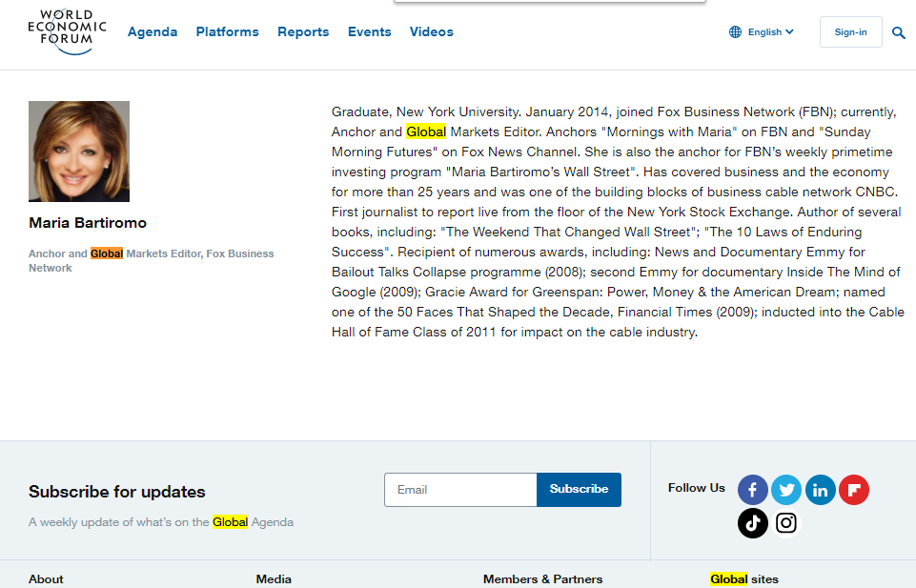This screenshot has width=916, height=588.
Task: Open the Facebook follow icon
Action: coord(752,490)
